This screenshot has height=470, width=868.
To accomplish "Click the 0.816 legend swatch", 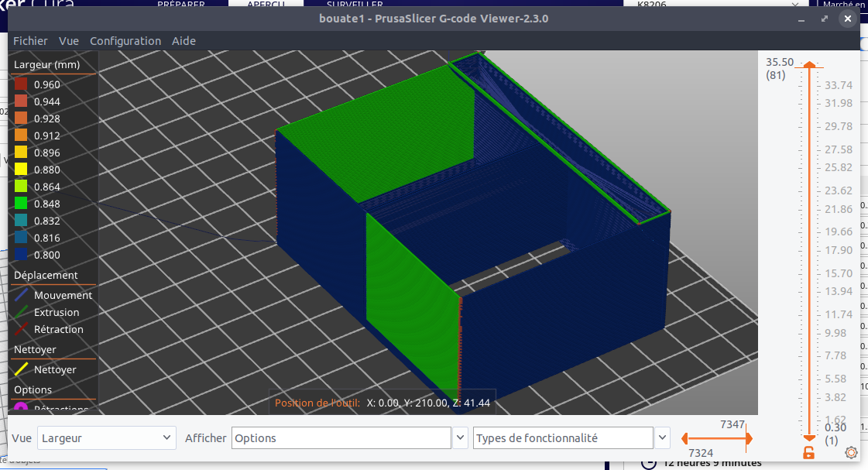I will 20,238.
